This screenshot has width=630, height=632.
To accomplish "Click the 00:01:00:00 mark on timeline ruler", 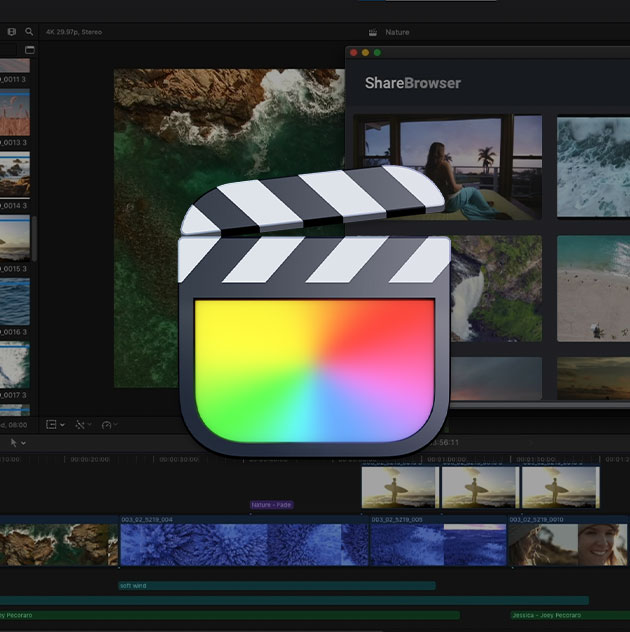I will 446,459.
